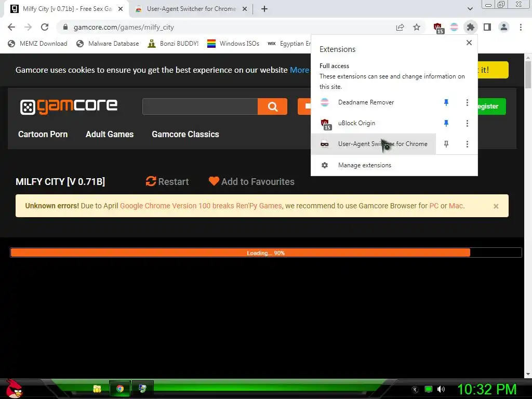This screenshot has width=532, height=399.
Task: Share this page from address bar
Action: click(400, 27)
